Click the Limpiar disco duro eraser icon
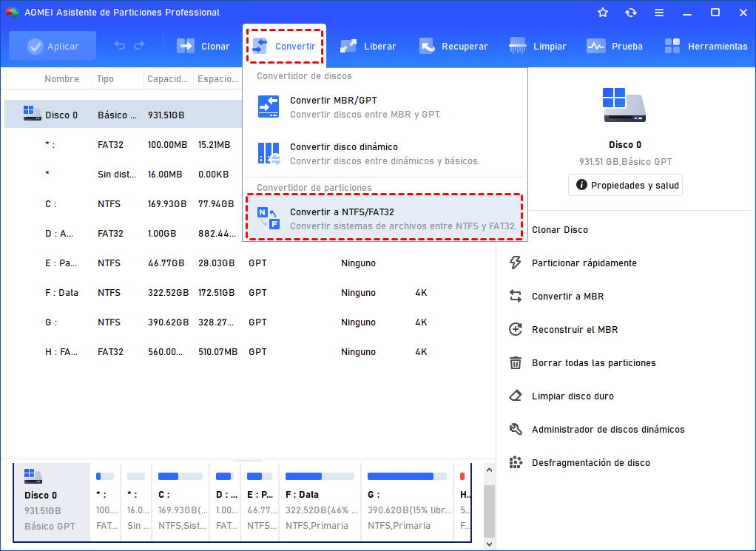The height and width of the screenshot is (551, 756). pos(516,396)
